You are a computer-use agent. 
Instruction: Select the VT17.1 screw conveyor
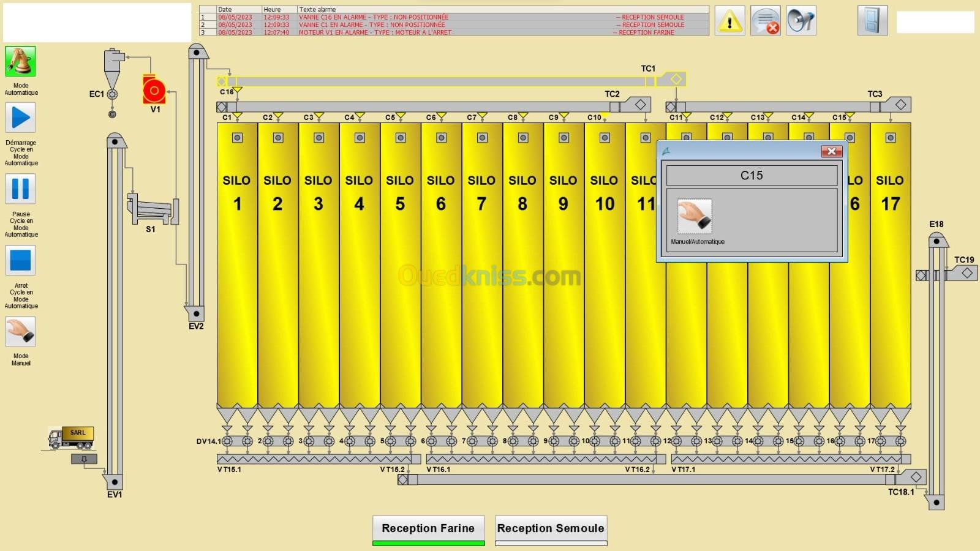pos(791,459)
